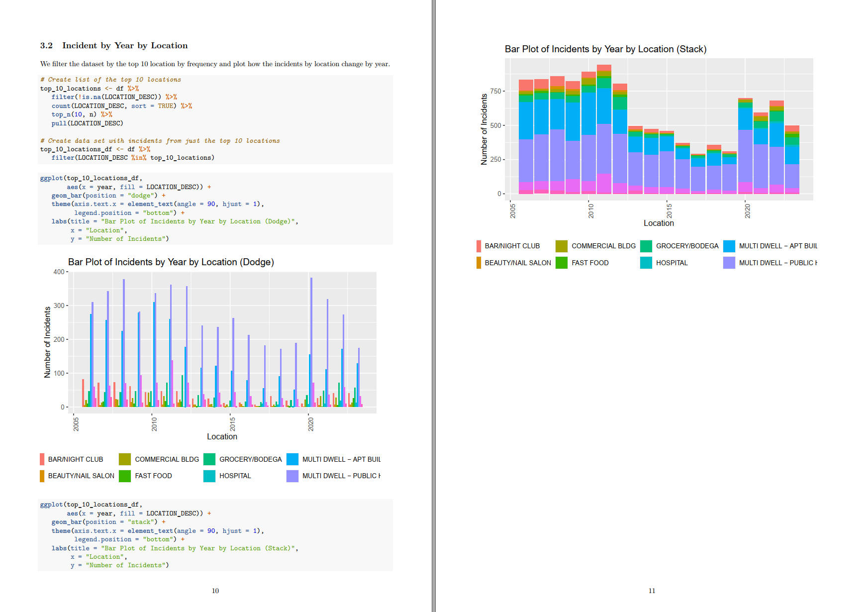
Task: Select the BEAUTY/NAIL SALON swatch in the Dodge legend
Action: [42, 476]
